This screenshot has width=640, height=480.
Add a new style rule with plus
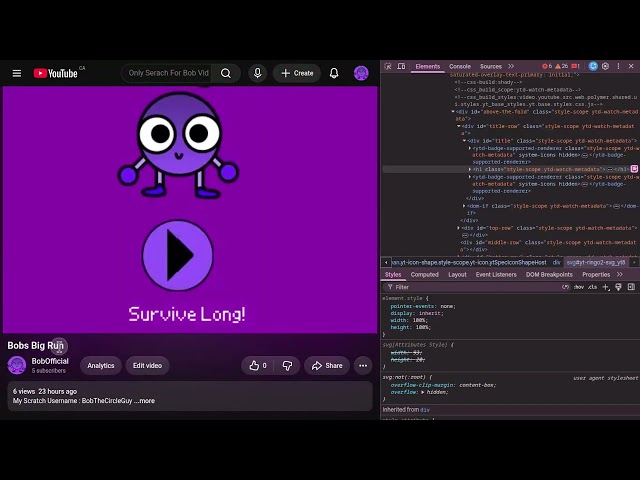pos(606,287)
